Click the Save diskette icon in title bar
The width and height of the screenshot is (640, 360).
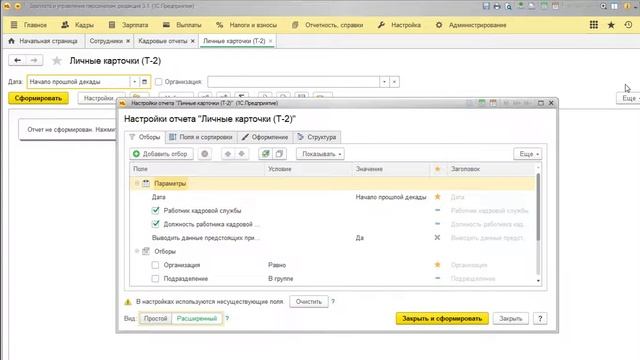(486, 6)
